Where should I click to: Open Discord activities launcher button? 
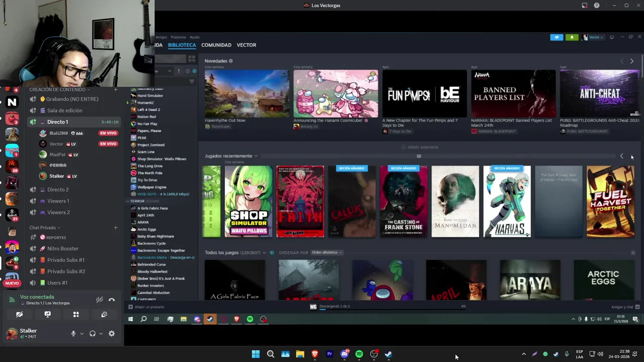click(76, 314)
